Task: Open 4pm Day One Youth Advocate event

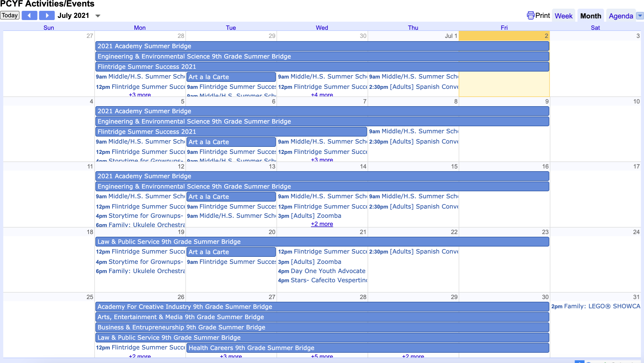Action: coord(322,271)
